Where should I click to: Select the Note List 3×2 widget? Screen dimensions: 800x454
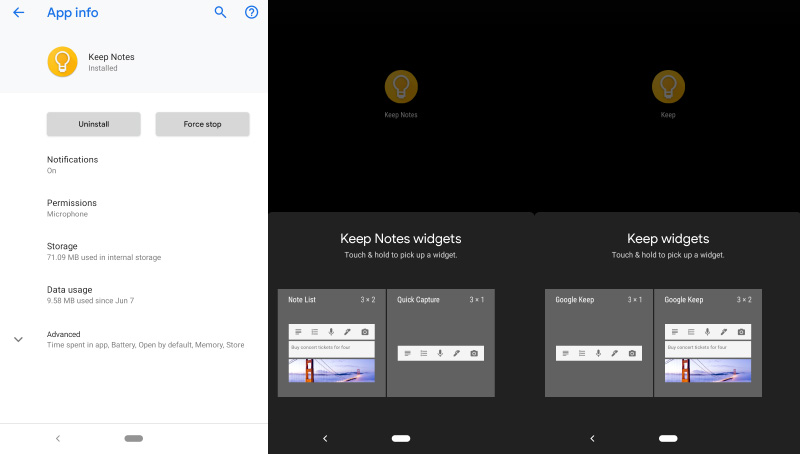click(332, 343)
